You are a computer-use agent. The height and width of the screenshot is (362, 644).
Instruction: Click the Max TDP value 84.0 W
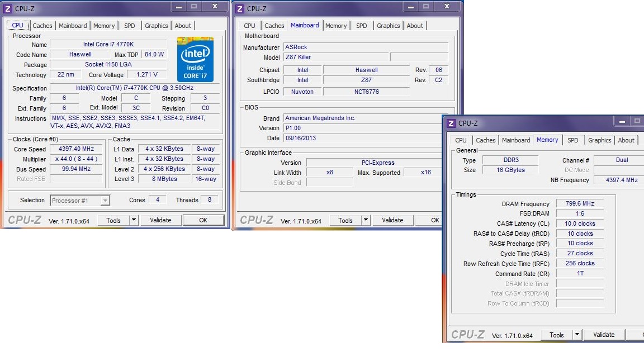click(154, 54)
